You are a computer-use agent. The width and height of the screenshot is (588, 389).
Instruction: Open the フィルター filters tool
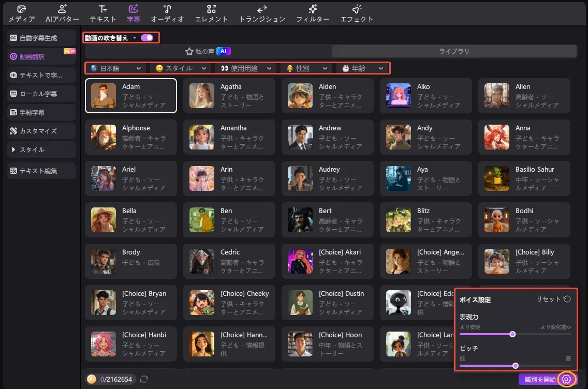pyautogui.click(x=313, y=13)
